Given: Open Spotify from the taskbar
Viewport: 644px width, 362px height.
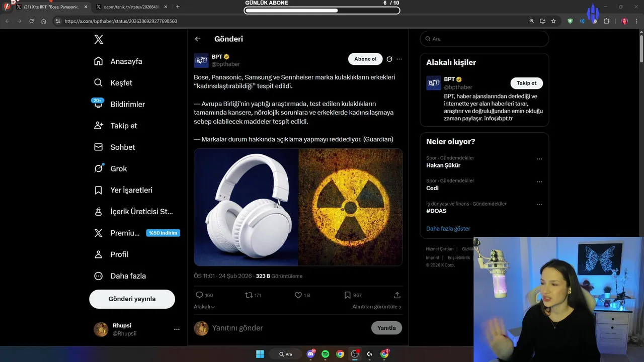Looking at the screenshot, I should (325, 354).
